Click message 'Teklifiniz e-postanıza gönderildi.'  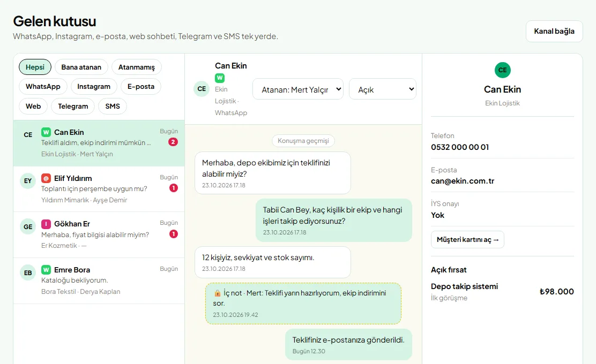click(348, 345)
